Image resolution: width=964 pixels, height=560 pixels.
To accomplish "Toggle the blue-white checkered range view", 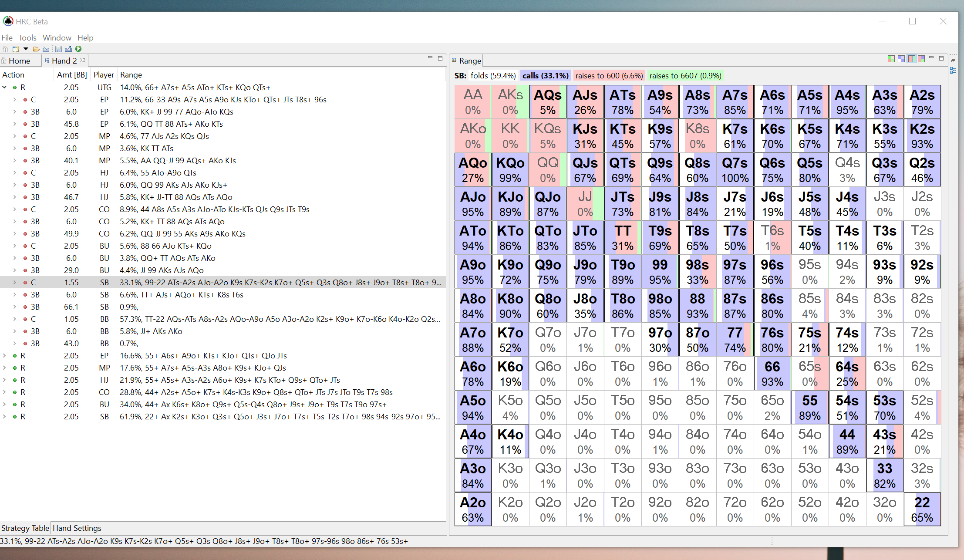I will pyautogui.click(x=901, y=58).
